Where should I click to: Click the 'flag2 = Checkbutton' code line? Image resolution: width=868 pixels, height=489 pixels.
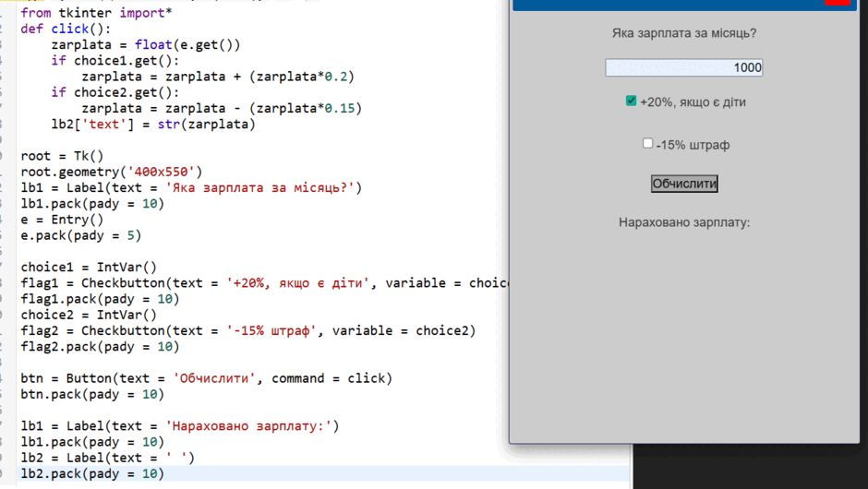coord(248,331)
